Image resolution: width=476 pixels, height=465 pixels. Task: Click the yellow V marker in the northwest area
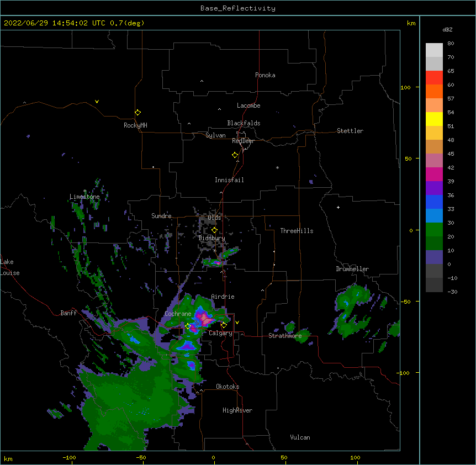point(97,102)
